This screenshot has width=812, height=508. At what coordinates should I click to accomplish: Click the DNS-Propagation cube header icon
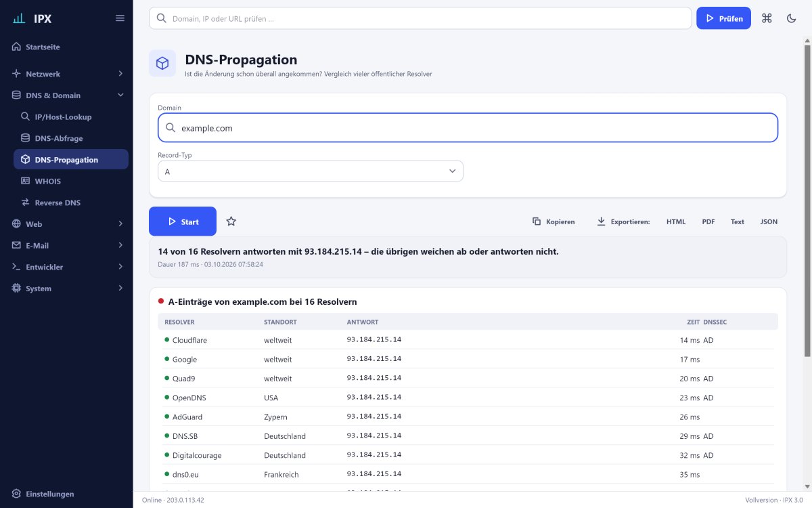point(162,63)
